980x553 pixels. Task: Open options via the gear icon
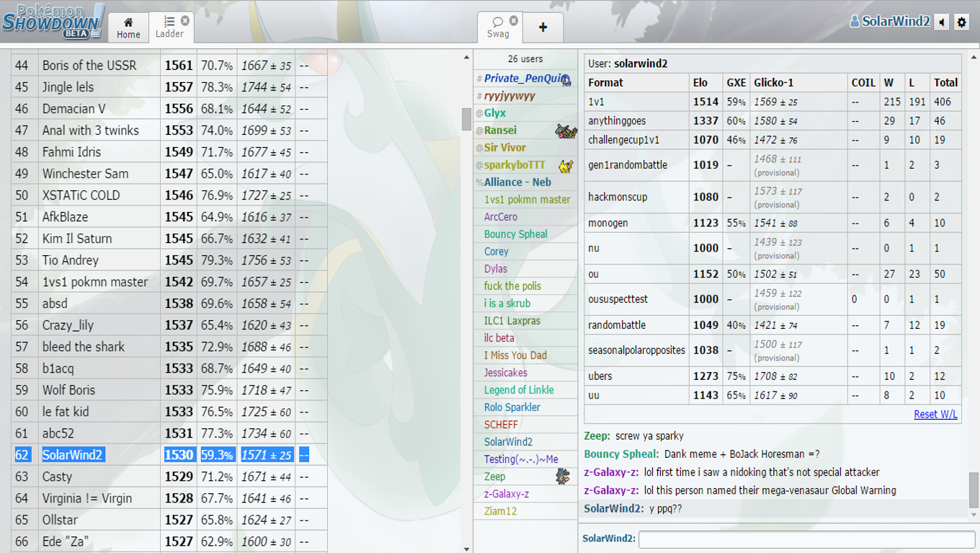[961, 22]
